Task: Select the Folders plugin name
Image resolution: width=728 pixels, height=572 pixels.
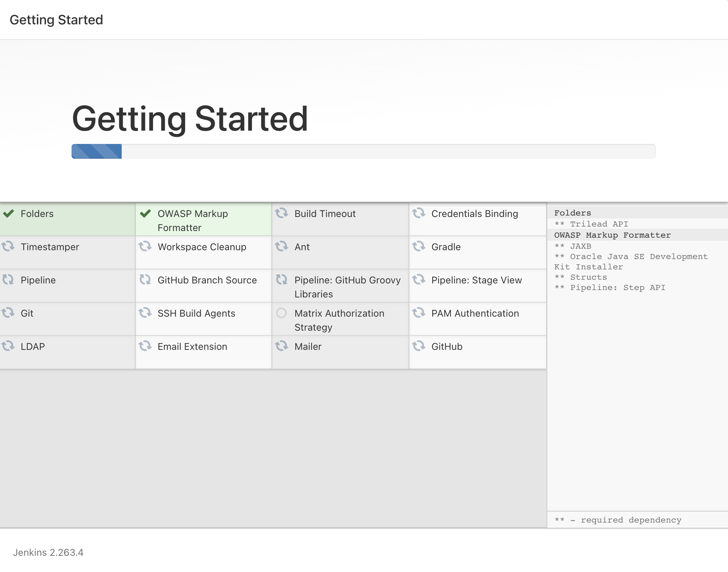Action: click(37, 214)
